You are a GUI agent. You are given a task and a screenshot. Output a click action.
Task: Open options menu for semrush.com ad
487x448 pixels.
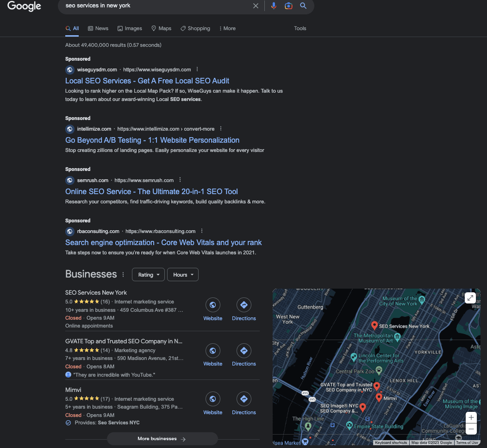[180, 180]
